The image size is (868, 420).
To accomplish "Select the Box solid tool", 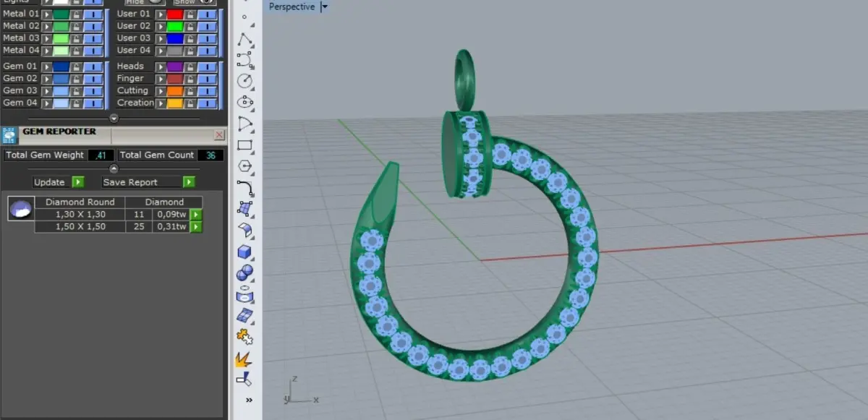I will (x=244, y=252).
